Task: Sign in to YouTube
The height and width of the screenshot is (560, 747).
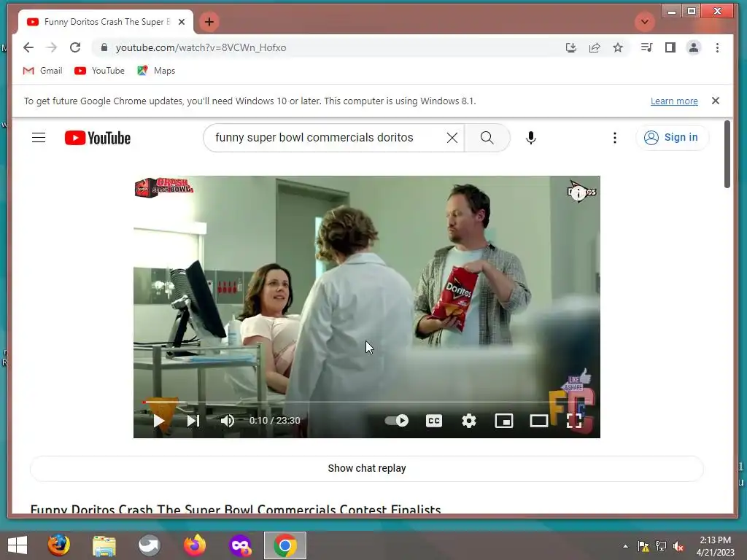Action: pos(671,138)
